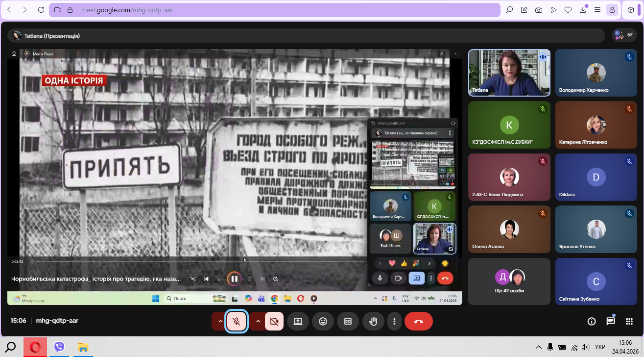The image size is (644, 357).
Task: Toggle closed captions in Meet
Action: [348, 321]
